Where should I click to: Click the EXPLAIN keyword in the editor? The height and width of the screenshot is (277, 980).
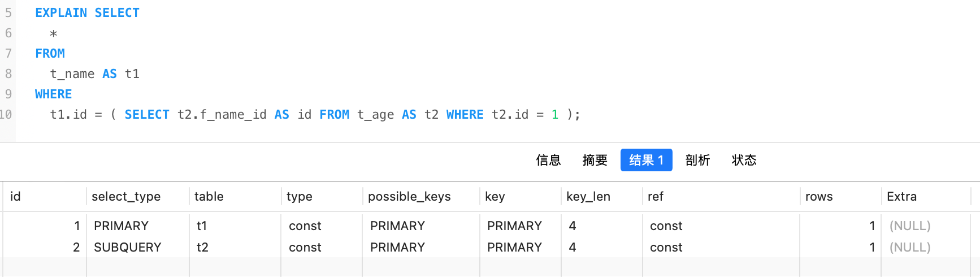click(x=61, y=13)
